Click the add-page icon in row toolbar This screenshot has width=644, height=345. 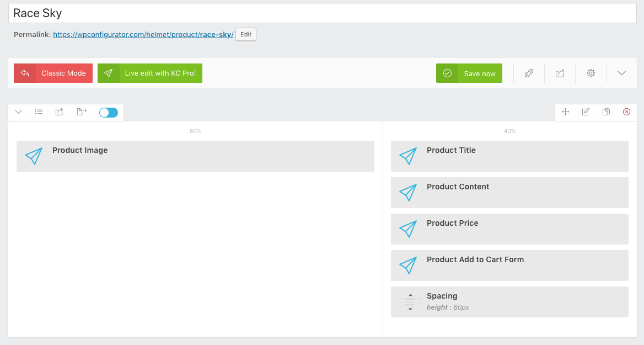81,112
